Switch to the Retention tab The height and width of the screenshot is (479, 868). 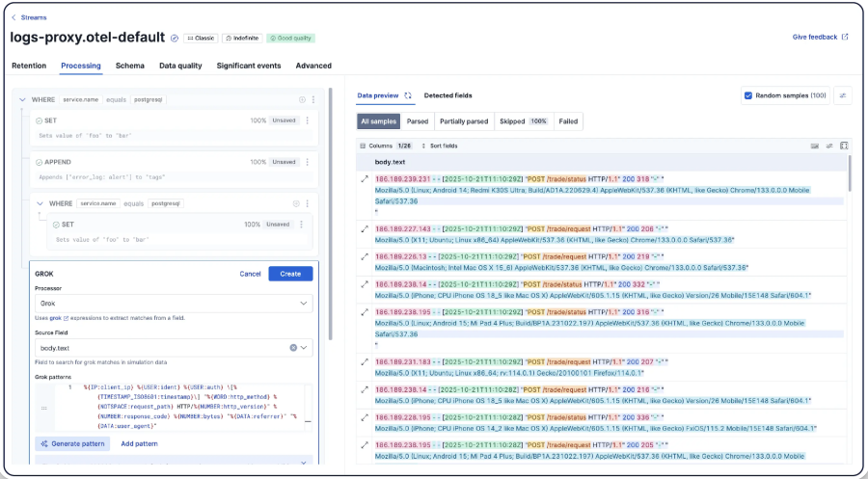click(29, 66)
